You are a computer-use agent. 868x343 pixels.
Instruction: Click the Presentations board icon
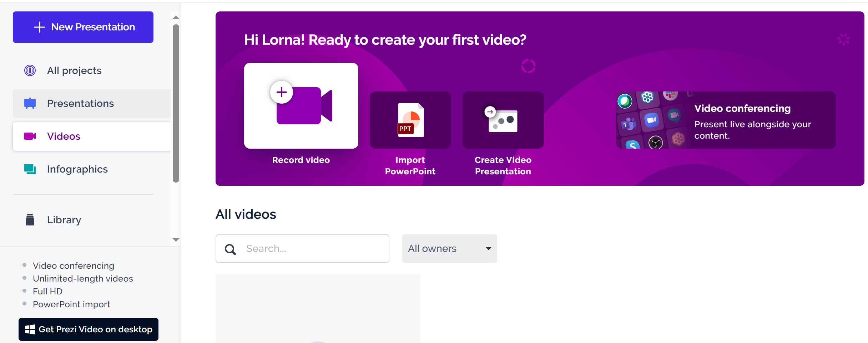(30, 103)
